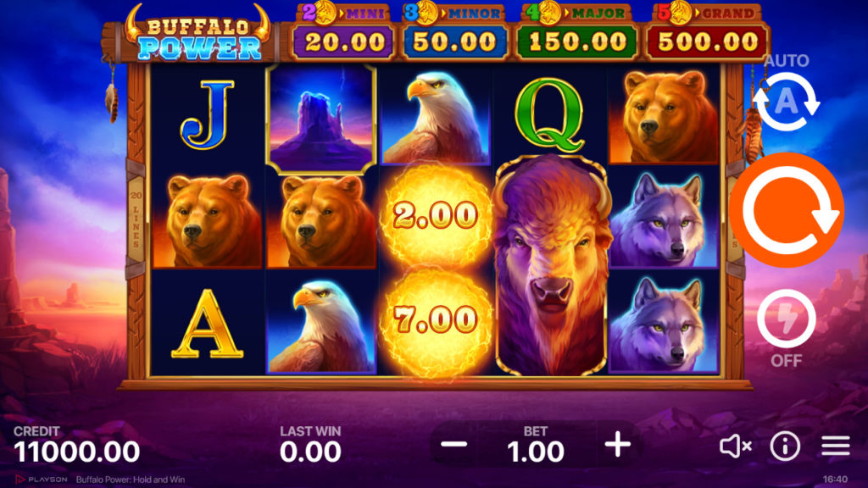Click the Buffalo Power logo

click(x=198, y=36)
